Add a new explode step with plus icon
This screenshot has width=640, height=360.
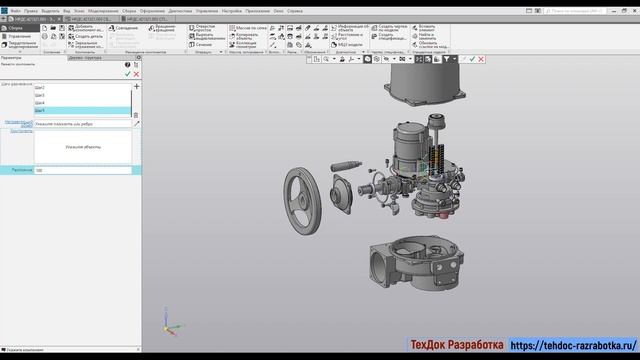(x=137, y=87)
